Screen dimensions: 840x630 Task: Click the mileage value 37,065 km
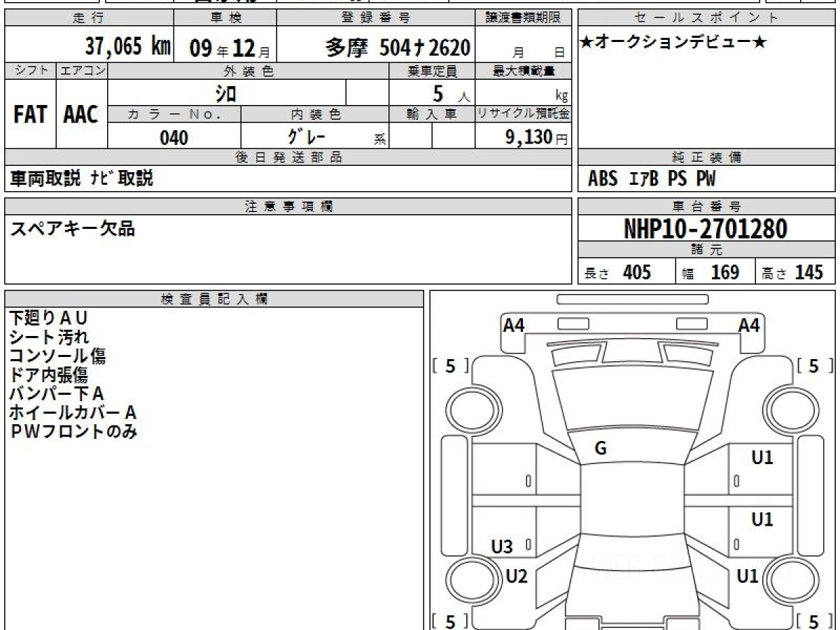pyautogui.click(x=127, y=47)
